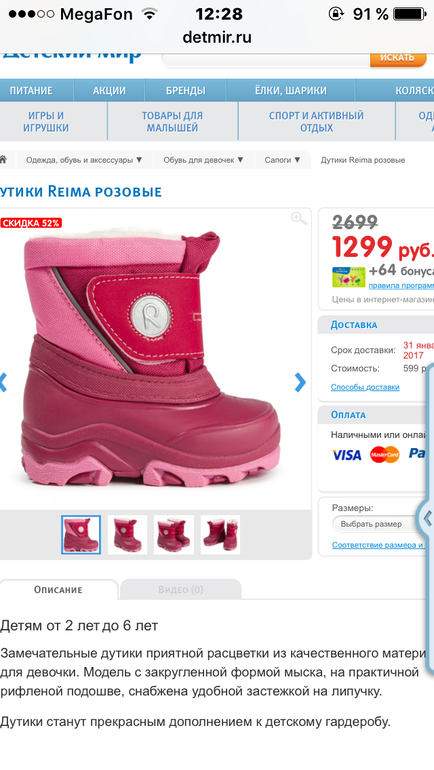Click the search input field
This screenshot has width=434, height=770.
click(x=266, y=59)
